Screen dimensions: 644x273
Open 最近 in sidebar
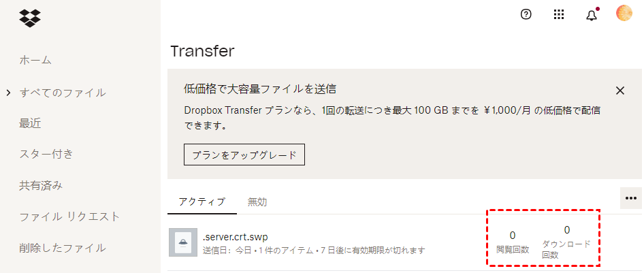coord(30,123)
